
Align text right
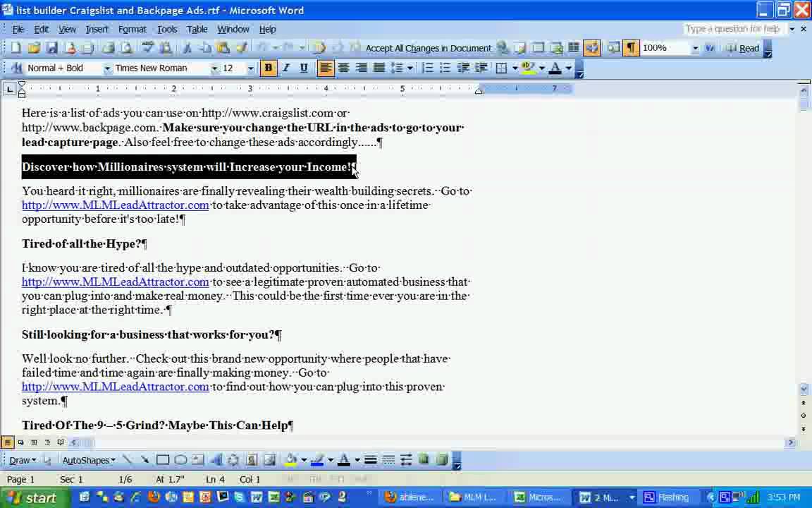coord(361,68)
